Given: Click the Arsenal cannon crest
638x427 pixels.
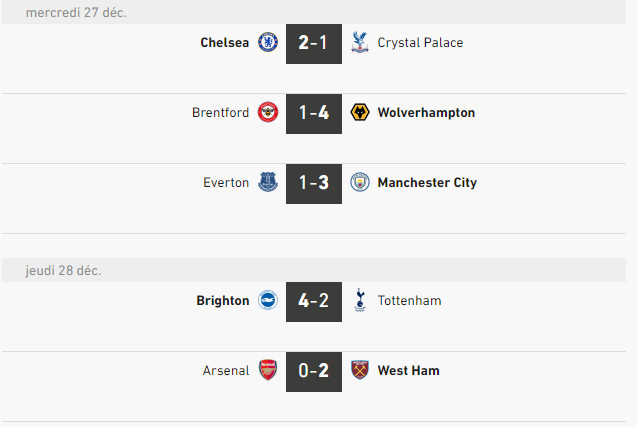Looking at the screenshot, I should (x=268, y=371).
